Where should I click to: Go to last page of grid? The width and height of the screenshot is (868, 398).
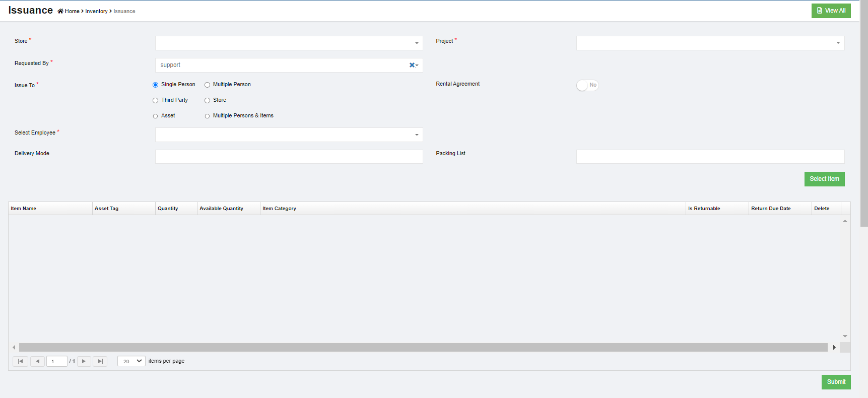pos(100,361)
